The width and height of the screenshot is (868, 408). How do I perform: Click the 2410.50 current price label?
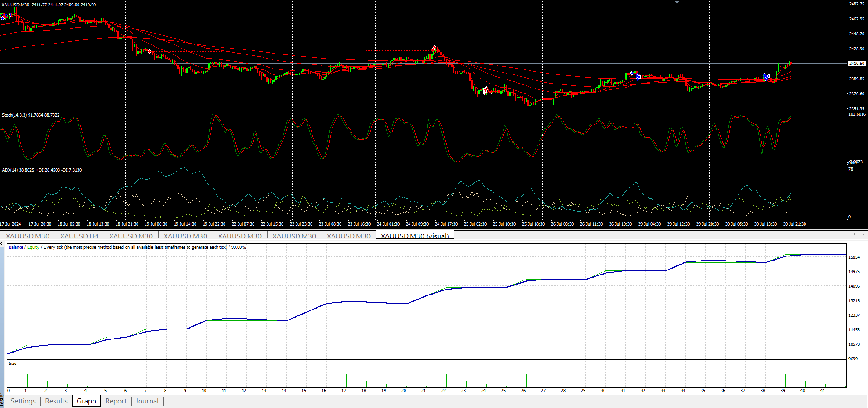point(857,64)
